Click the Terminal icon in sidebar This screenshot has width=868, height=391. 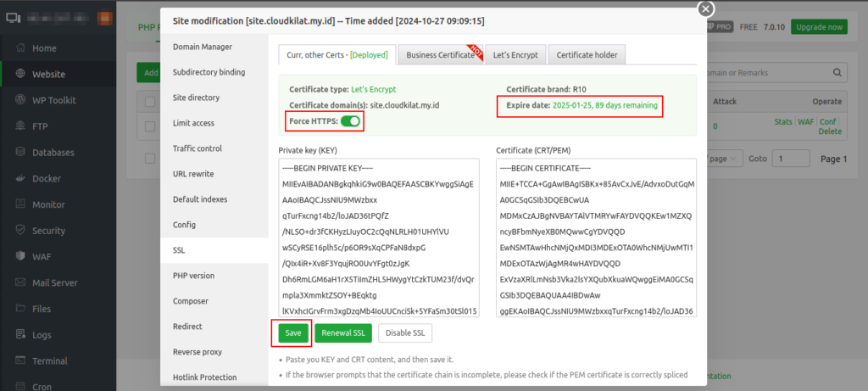(x=20, y=360)
